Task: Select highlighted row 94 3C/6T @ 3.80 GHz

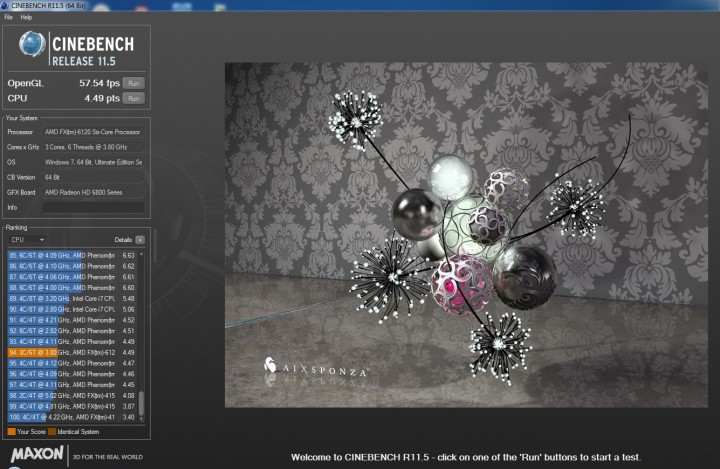Action: (x=72, y=353)
